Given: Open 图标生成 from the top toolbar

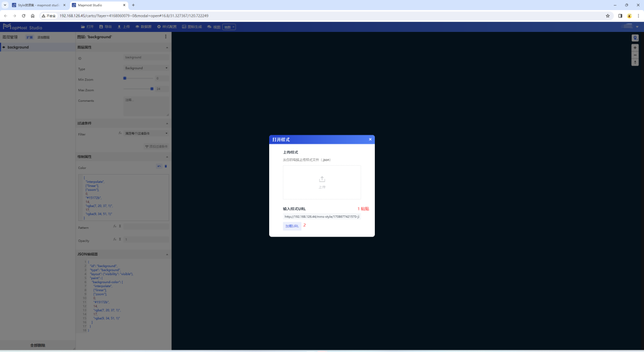Looking at the screenshot, I should click(192, 27).
